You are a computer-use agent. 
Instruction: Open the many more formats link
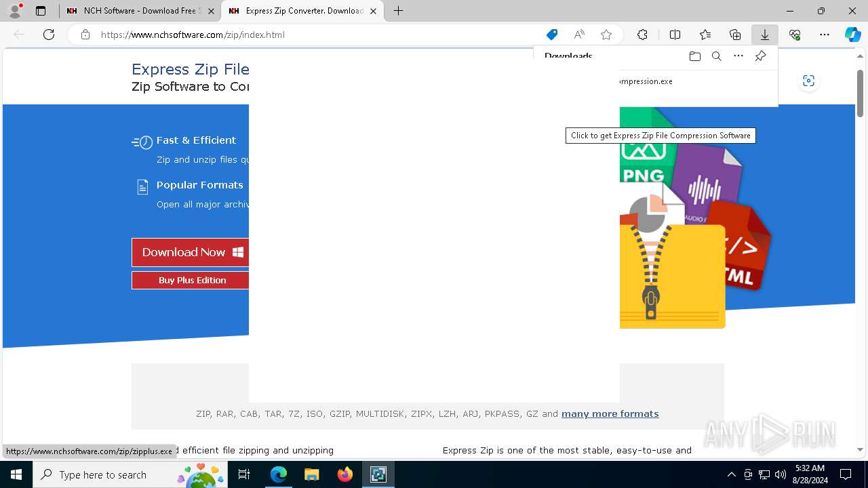(x=610, y=413)
